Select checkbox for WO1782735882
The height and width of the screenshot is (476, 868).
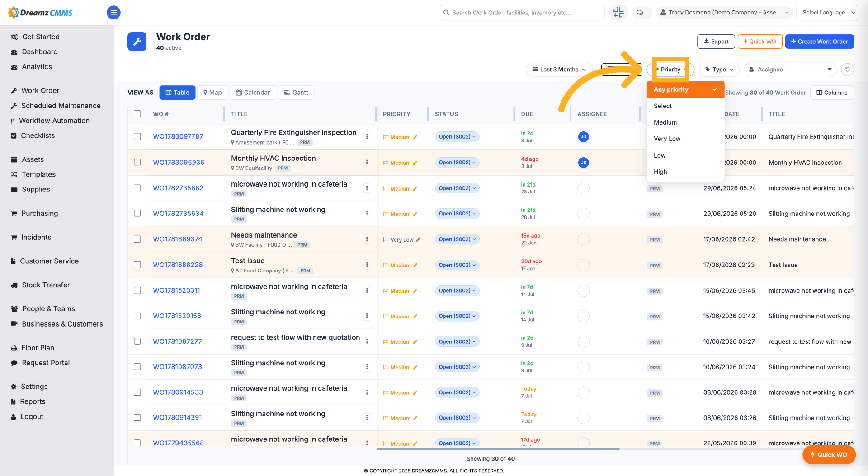click(x=137, y=188)
